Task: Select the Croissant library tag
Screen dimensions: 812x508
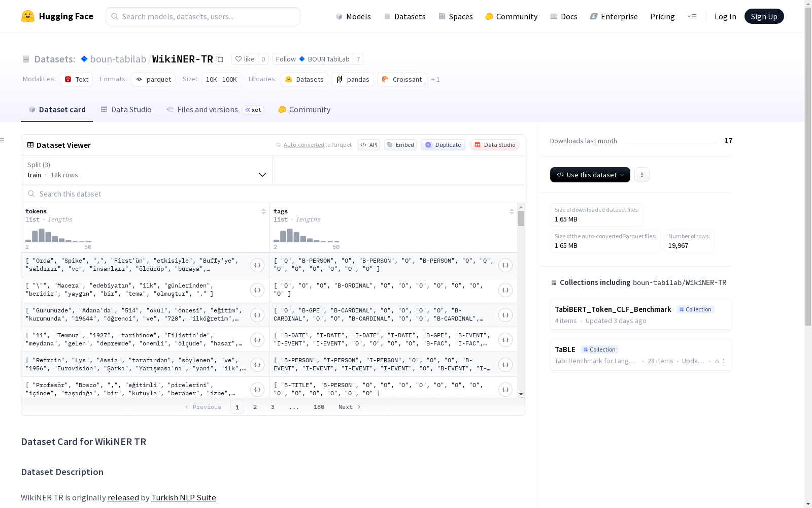Action: click(x=402, y=79)
